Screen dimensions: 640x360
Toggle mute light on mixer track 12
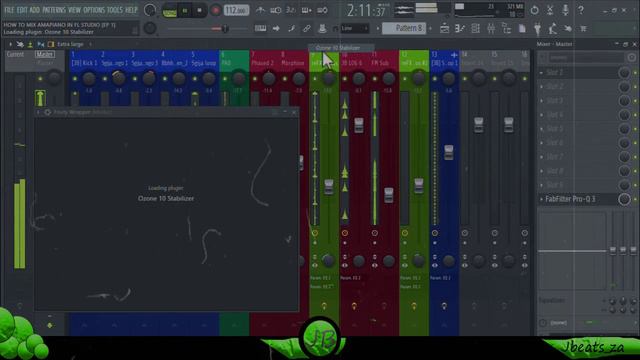pos(404,78)
